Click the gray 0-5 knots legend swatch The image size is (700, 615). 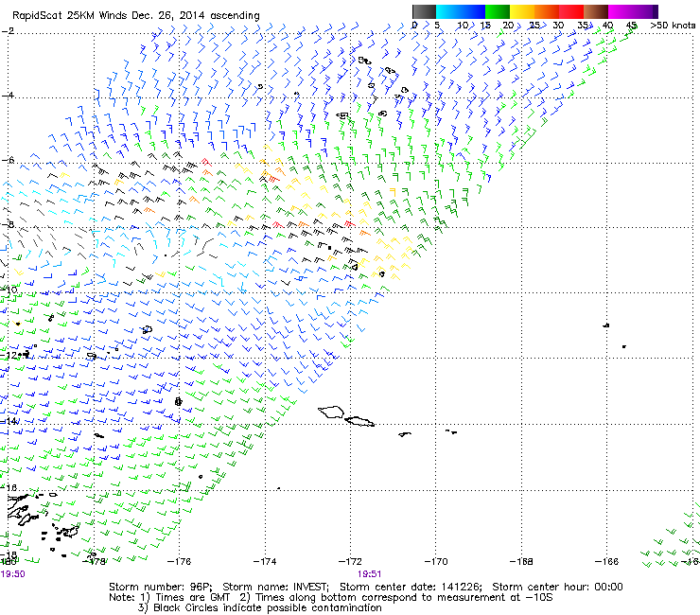(424, 11)
